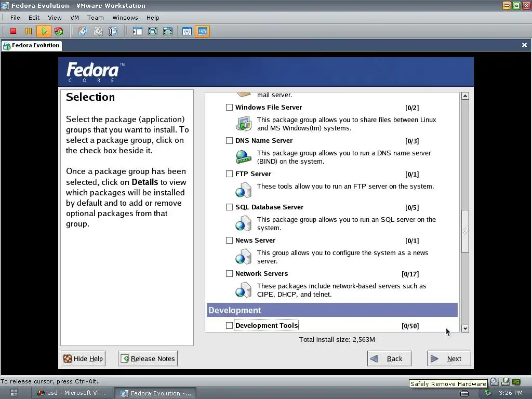The width and height of the screenshot is (532, 399).
Task: Click the red Power Off VM toolbar icon
Action: (x=13, y=31)
